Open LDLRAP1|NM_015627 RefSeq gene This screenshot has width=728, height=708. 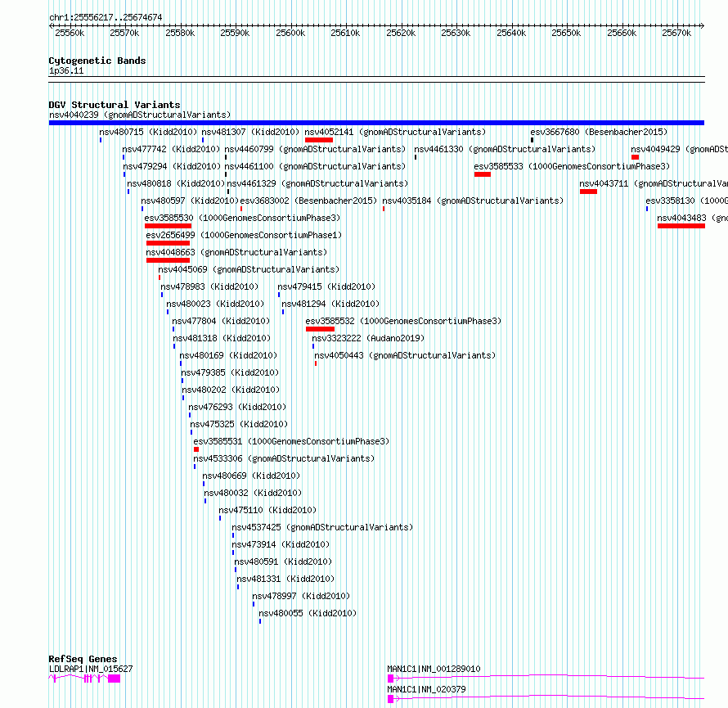pos(91,669)
